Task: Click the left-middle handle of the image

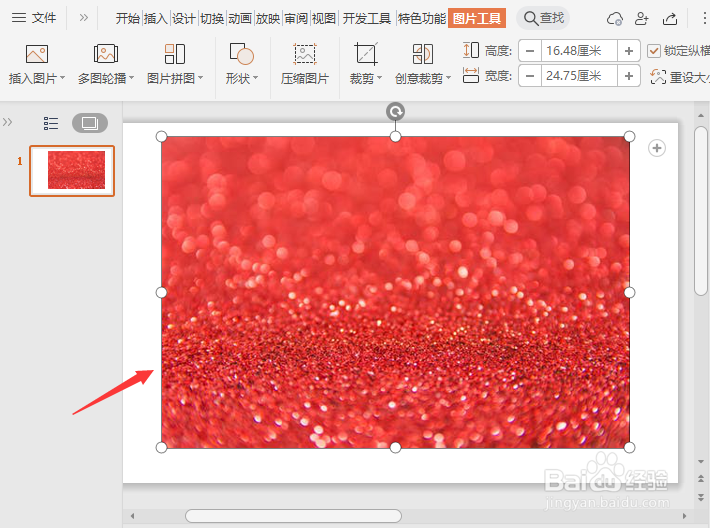Action: click(x=161, y=293)
